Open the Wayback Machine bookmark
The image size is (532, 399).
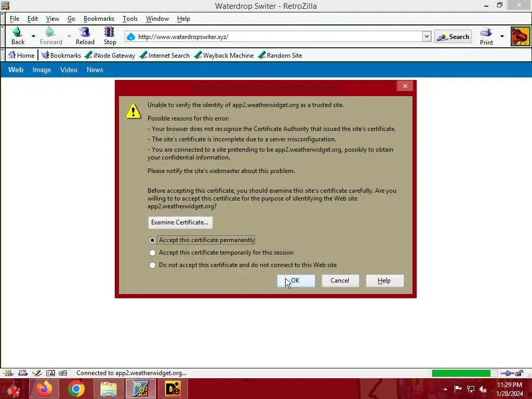click(224, 55)
